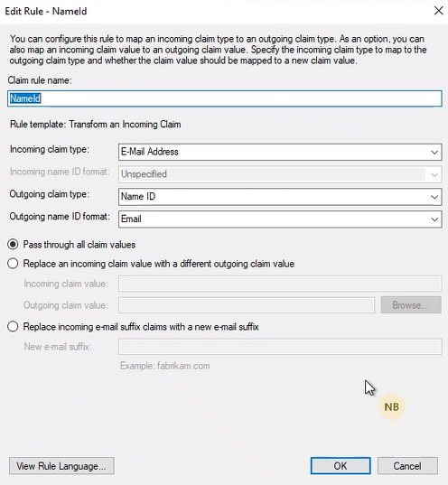The width and height of the screenshot is (448, 485).
Task: Click the Outgoing claim type chevron arrow
Action: (434, 197)
